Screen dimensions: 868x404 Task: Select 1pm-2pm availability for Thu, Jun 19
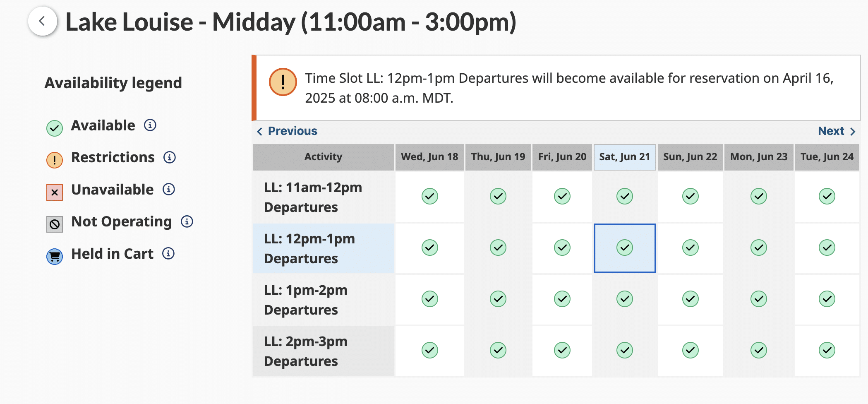(498, 299)
